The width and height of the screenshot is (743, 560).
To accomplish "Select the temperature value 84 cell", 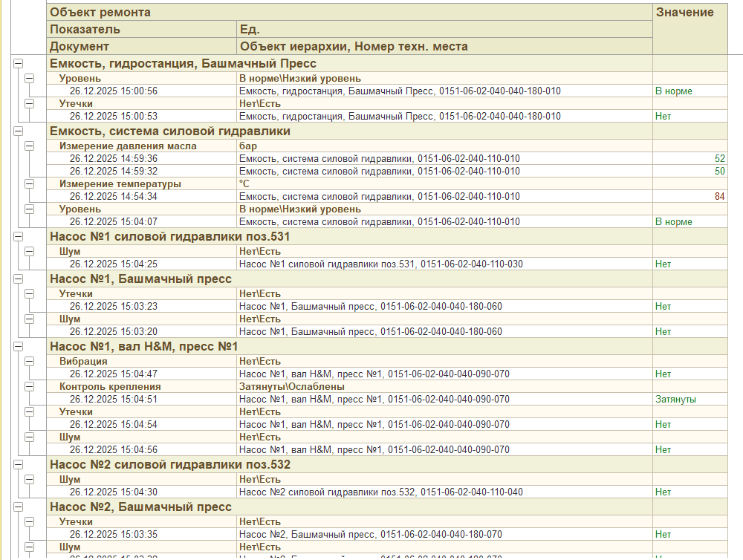I will pyautogui.click(x=690, y=196).
